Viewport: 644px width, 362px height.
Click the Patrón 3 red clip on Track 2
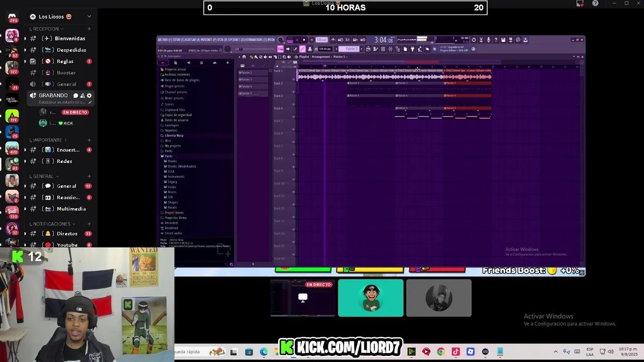coord(467,83)
